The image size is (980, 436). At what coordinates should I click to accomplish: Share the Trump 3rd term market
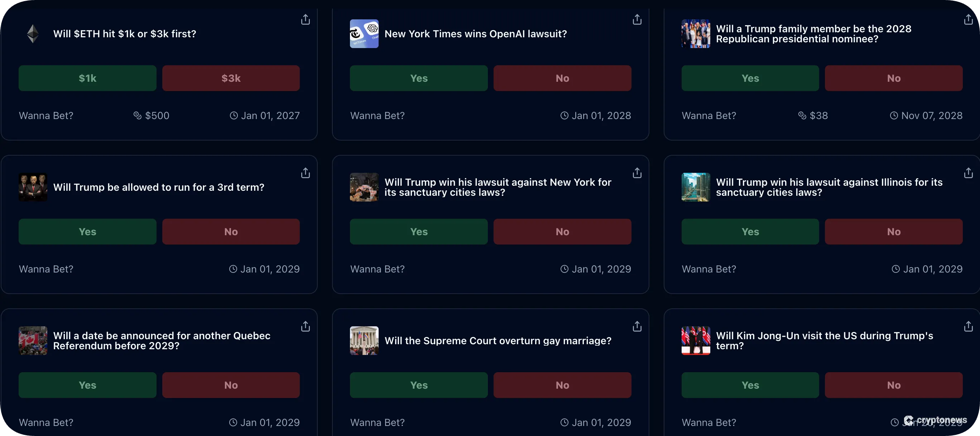click(305, 173)
